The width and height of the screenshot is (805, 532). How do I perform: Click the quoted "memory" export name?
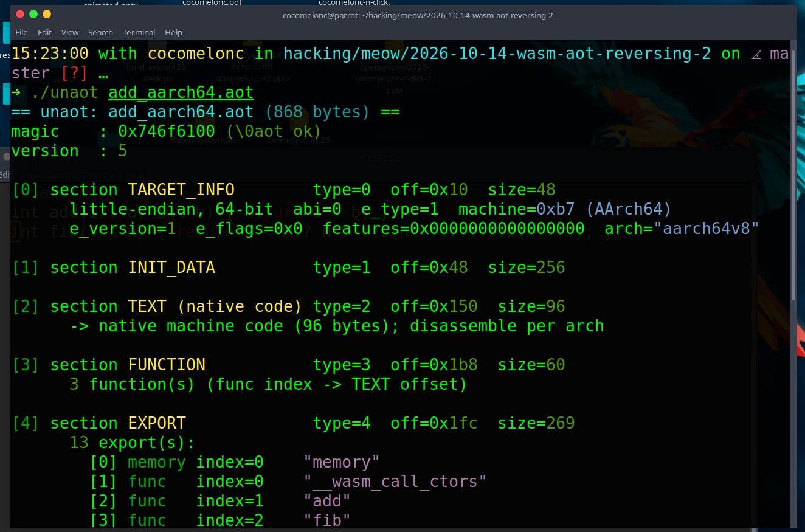click(x=341, y=463)
